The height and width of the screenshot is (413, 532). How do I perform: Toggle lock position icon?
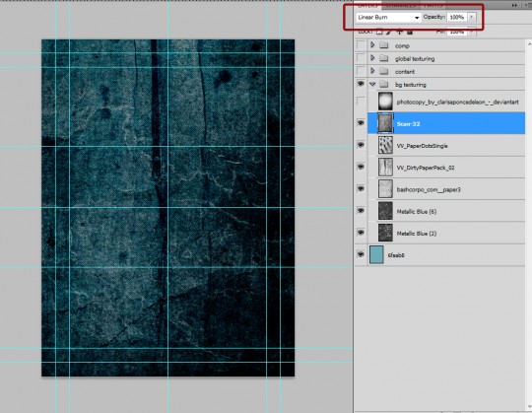400,32
